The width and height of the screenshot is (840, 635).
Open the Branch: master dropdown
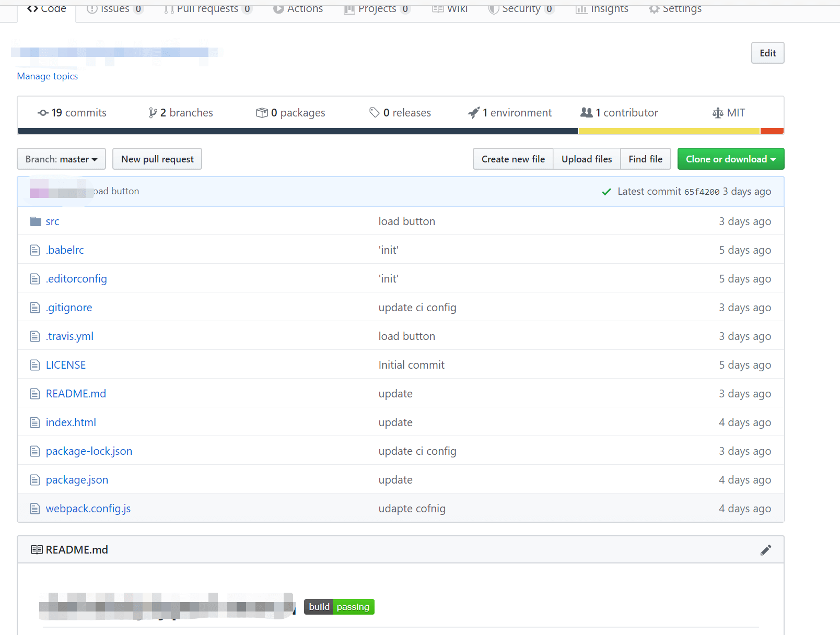tap(61, 159)
